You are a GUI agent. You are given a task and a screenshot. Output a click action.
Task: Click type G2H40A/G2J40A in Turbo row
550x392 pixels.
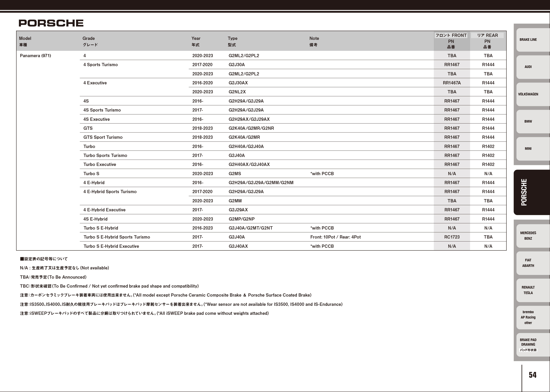point(246,147)
